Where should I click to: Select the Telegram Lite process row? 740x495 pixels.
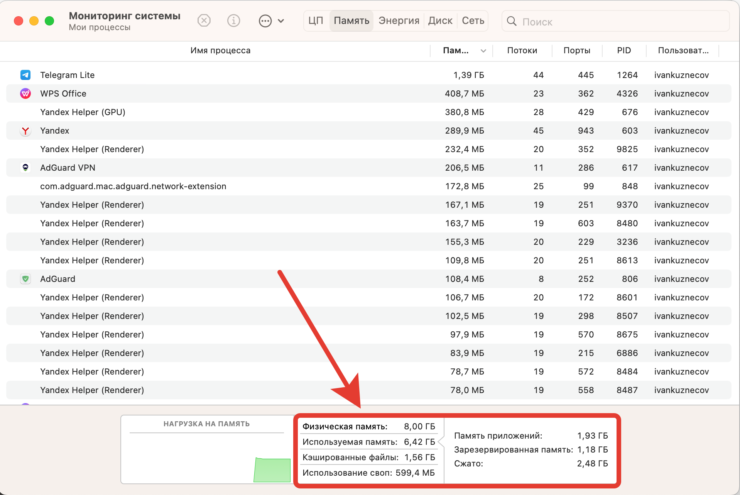pyautogui.click(x=369, y=75)
